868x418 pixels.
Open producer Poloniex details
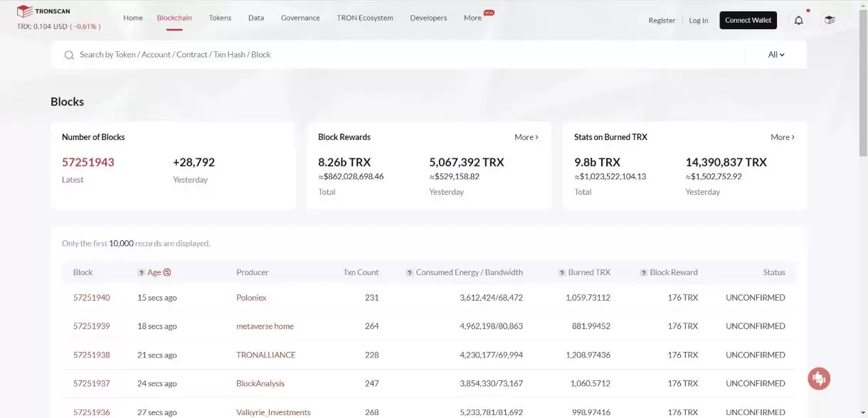251,297
